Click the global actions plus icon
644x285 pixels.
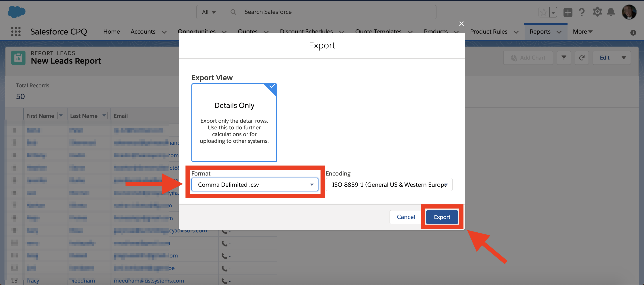[568, 12]
